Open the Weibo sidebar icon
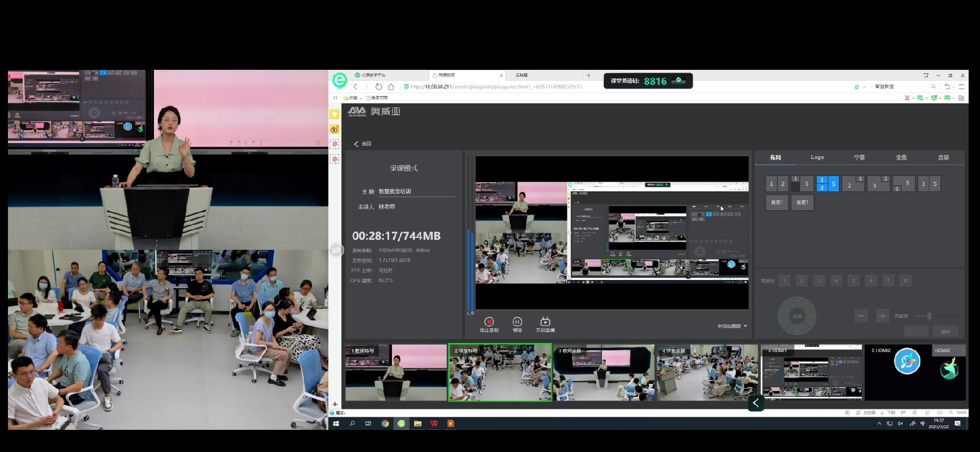980x452 pixels. coord(335,129)
